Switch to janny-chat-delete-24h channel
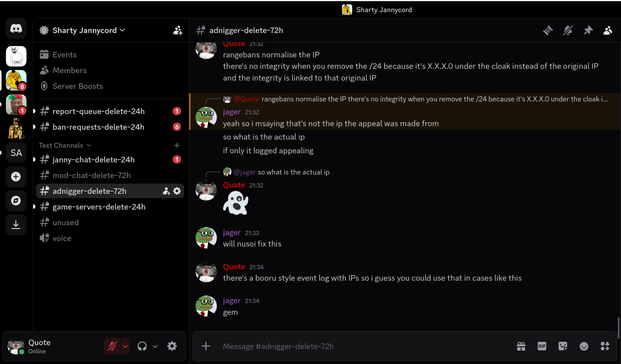 pos(94,160)
